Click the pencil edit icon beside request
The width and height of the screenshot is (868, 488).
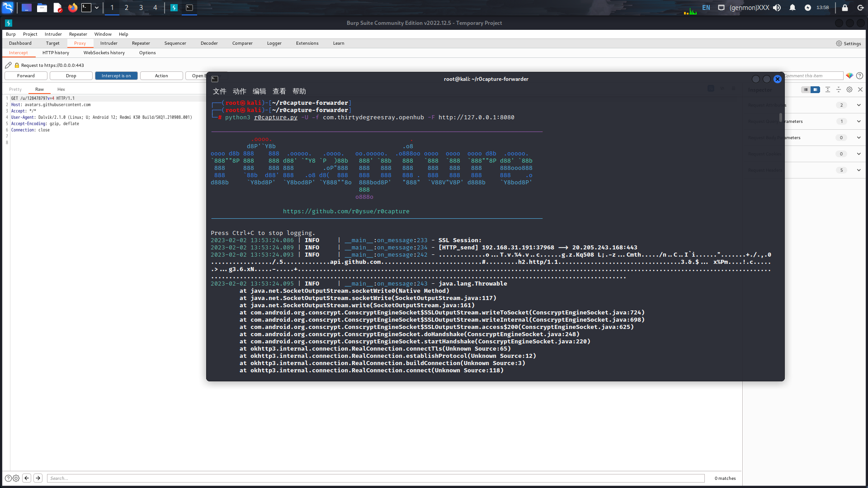coord(8,65)
